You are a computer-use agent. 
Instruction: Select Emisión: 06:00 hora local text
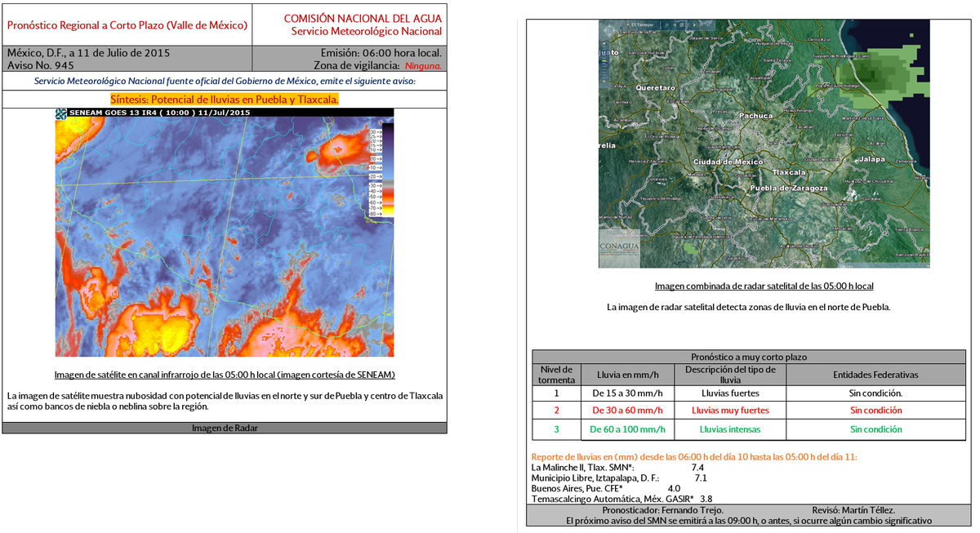[x=382, y=53]
